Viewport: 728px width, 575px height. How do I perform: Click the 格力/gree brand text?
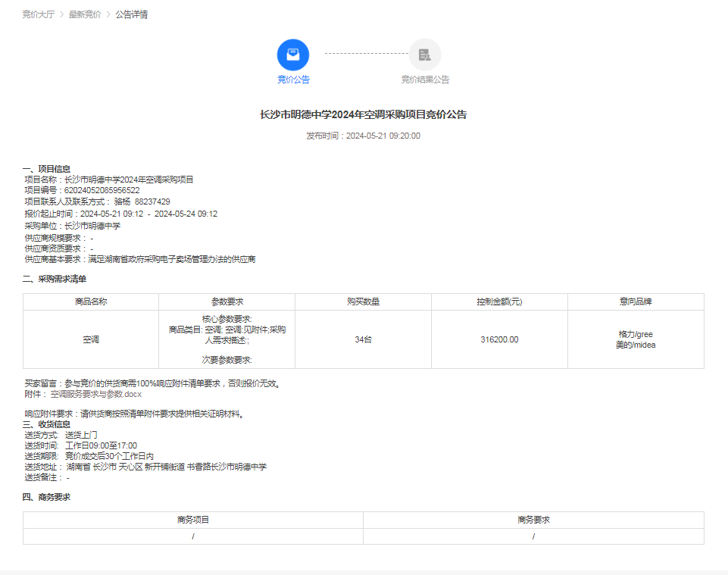[x=635, y=334]
